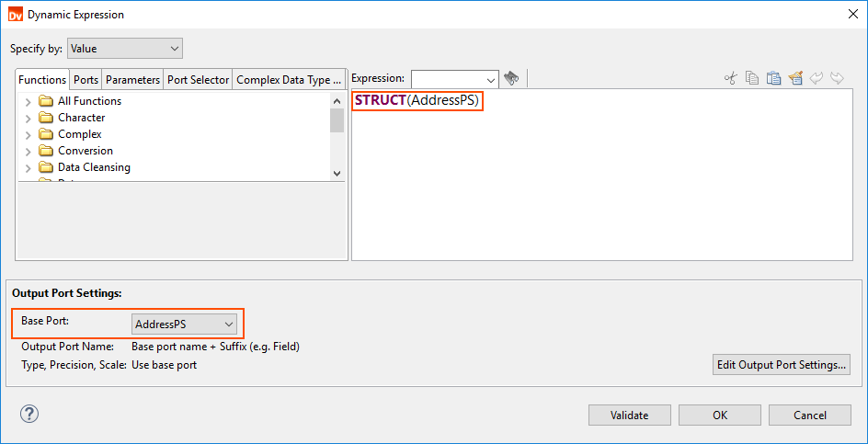Open the Specify by dropdown
The width and height of the screenshot is (868, 444).
click(x=125, y=49)
